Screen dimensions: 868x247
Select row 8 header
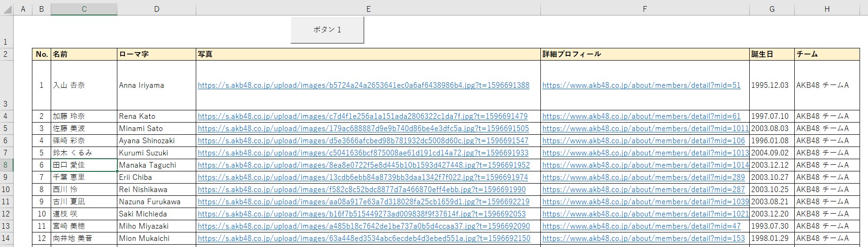click(6, 165)
